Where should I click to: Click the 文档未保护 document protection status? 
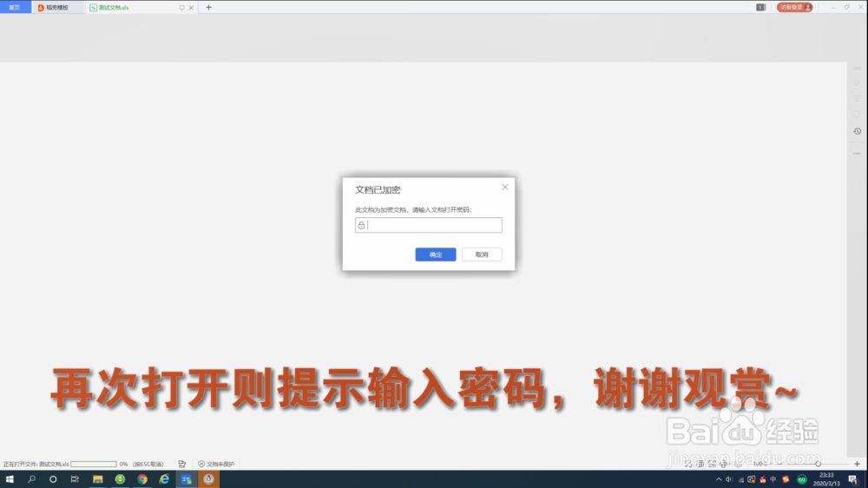click(x=216, y=465)
